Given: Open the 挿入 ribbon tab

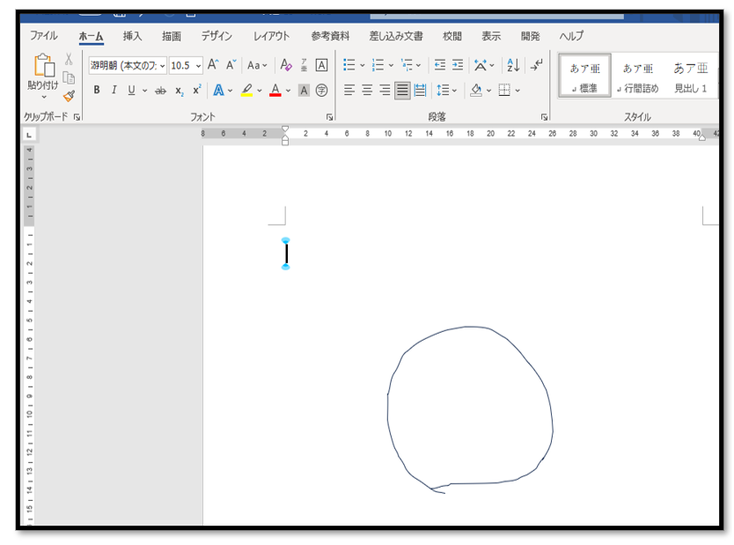Looking at the screenshot, I should click(132, 36).
